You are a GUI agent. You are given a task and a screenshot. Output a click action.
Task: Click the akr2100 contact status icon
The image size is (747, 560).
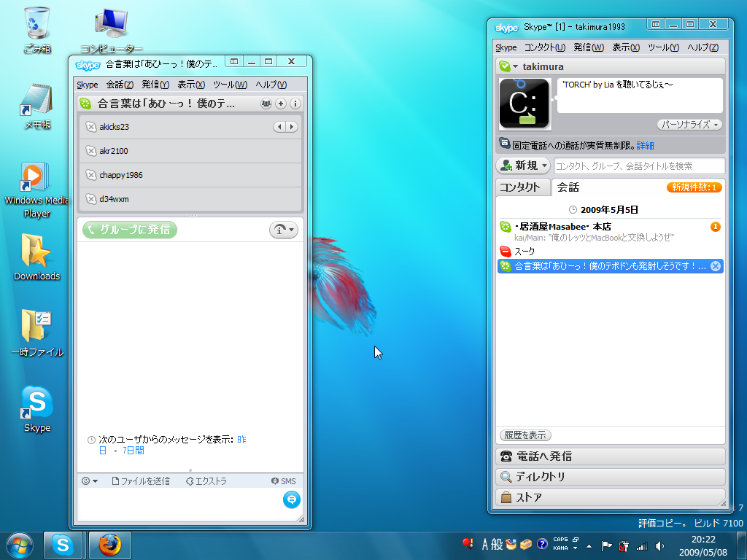pyautogui.click(x=90, y=151)
